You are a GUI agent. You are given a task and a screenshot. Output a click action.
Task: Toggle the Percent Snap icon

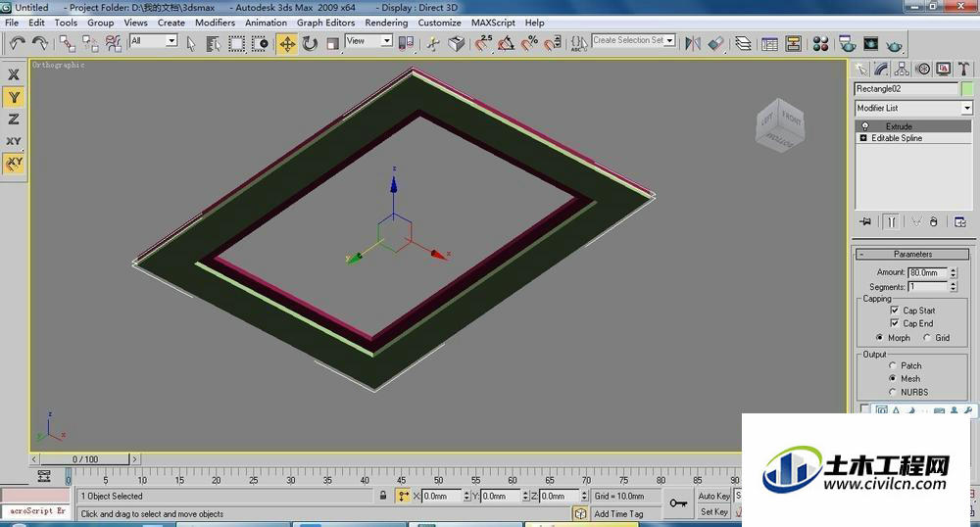coord(529,43)
